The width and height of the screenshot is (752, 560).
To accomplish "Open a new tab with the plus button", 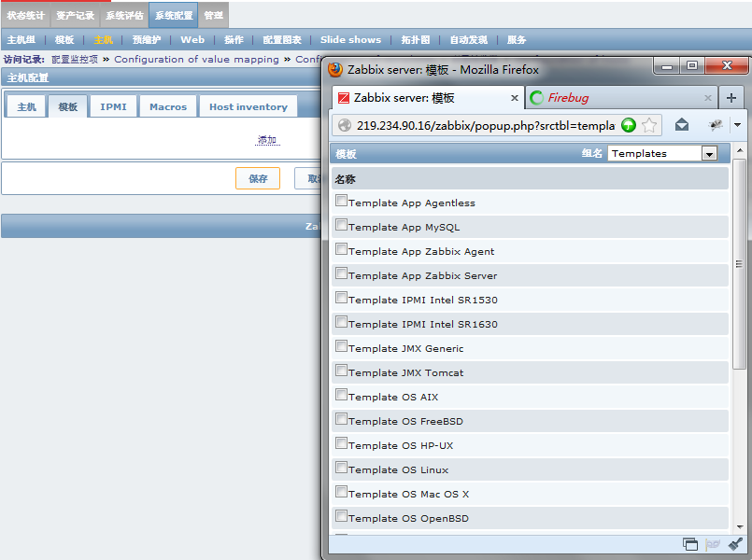I will pos(731,98).
